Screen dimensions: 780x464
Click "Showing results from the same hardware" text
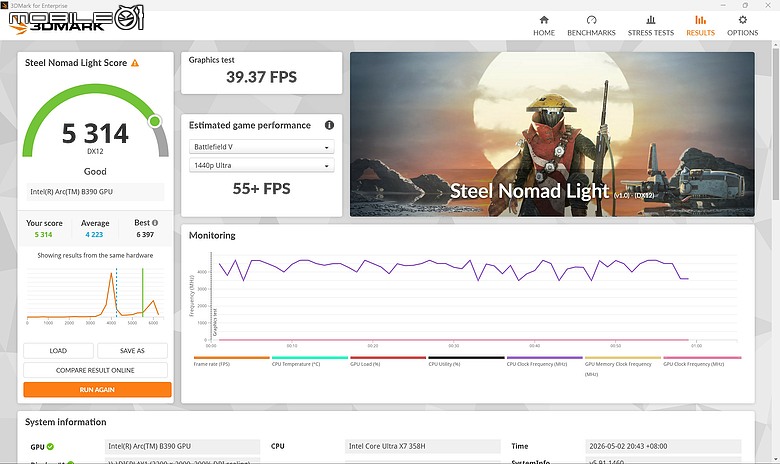pos(95,256)
